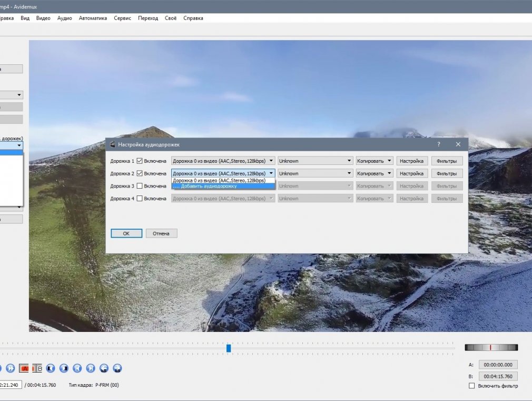Open the audio tracks dropdown in the main window side panel
Screen dimensions: 532x401
(x=11, y=145)
